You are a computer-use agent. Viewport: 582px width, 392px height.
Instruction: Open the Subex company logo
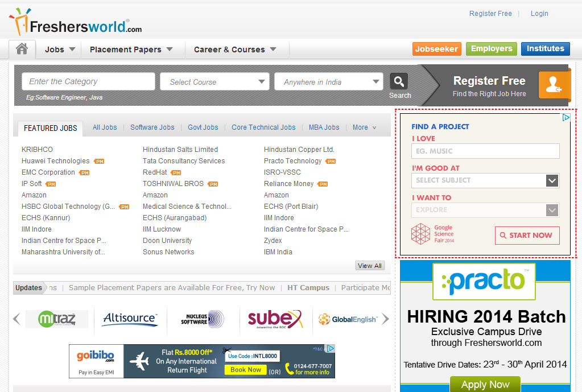point(275,319)
